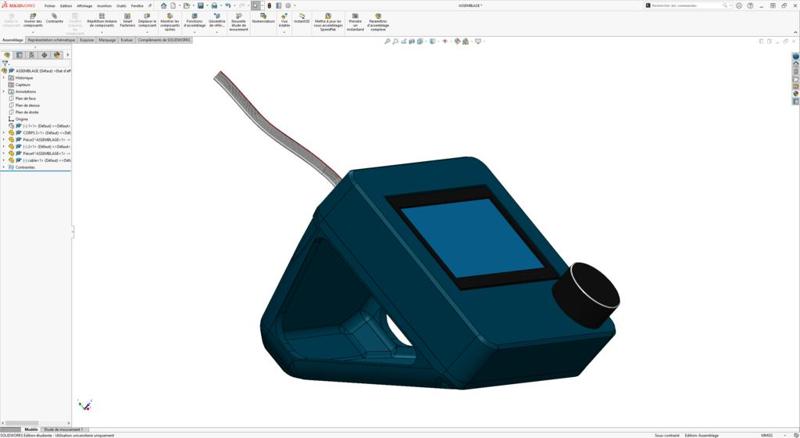Open the Edition menu
The width and height of the screenshot is (800, 438).
(66, 6)
